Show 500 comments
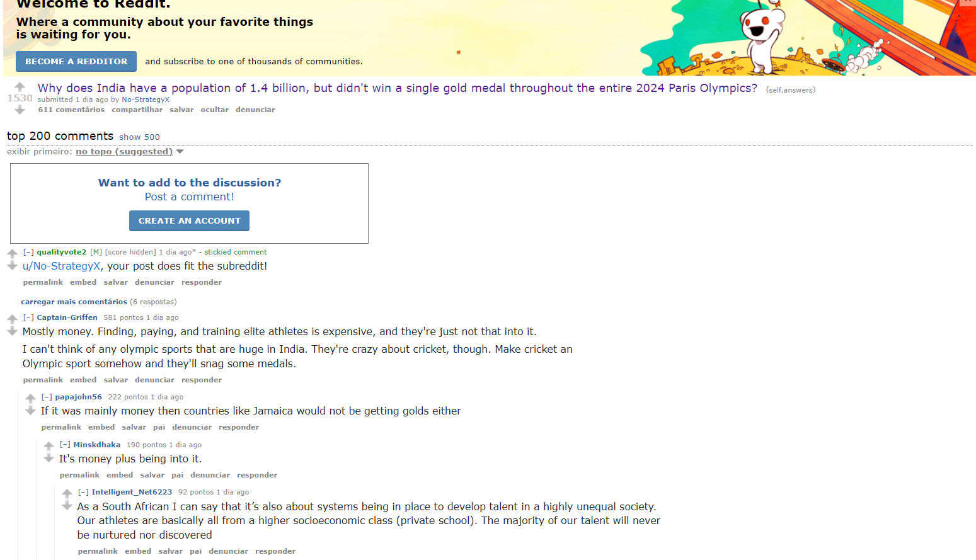976x560 pixels. pyautogui.click(x=139, y=137)
